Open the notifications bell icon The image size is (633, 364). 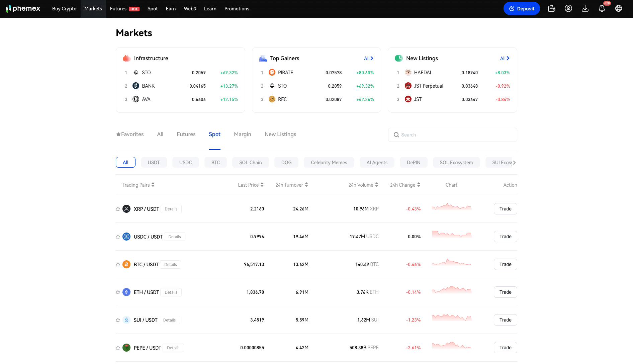[x=602, y=9]
